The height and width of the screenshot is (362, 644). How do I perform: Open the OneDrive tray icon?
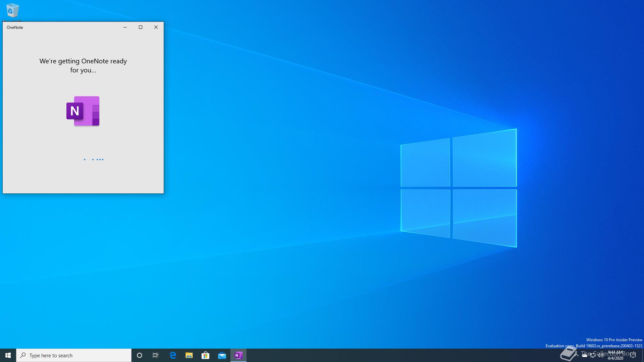point(585,355)
